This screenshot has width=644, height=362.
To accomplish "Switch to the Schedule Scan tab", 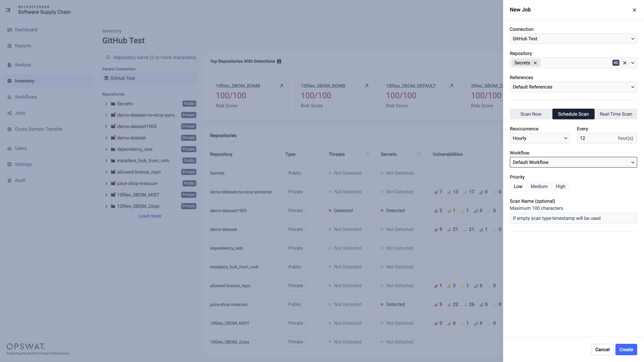I will point(573,114).
